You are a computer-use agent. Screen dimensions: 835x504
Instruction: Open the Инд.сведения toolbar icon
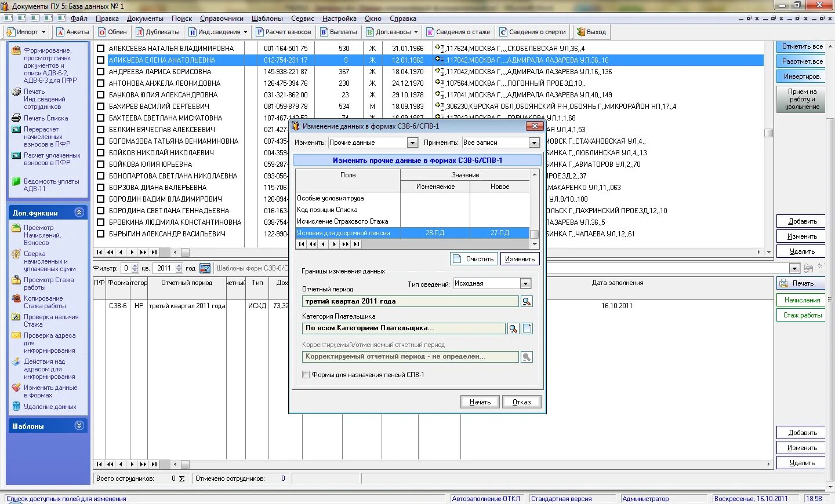[193, 32]
